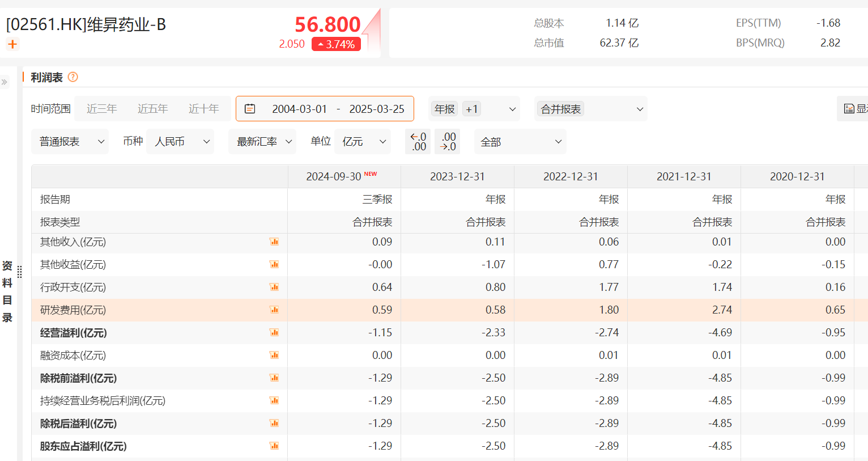The width and height of the screenshot is (868, 461).
Task: Open the 最新汇率 exchange rate dropdown
Action: [x=262, y=142]
